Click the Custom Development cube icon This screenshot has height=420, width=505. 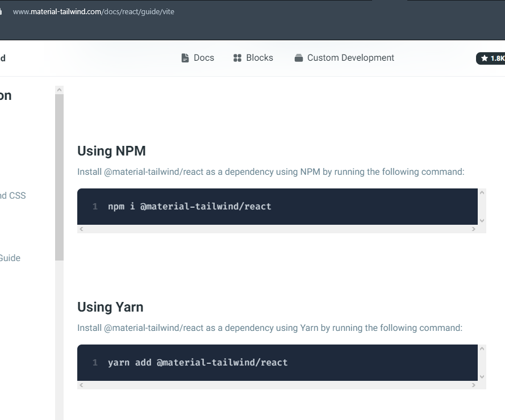click(298, 57)
